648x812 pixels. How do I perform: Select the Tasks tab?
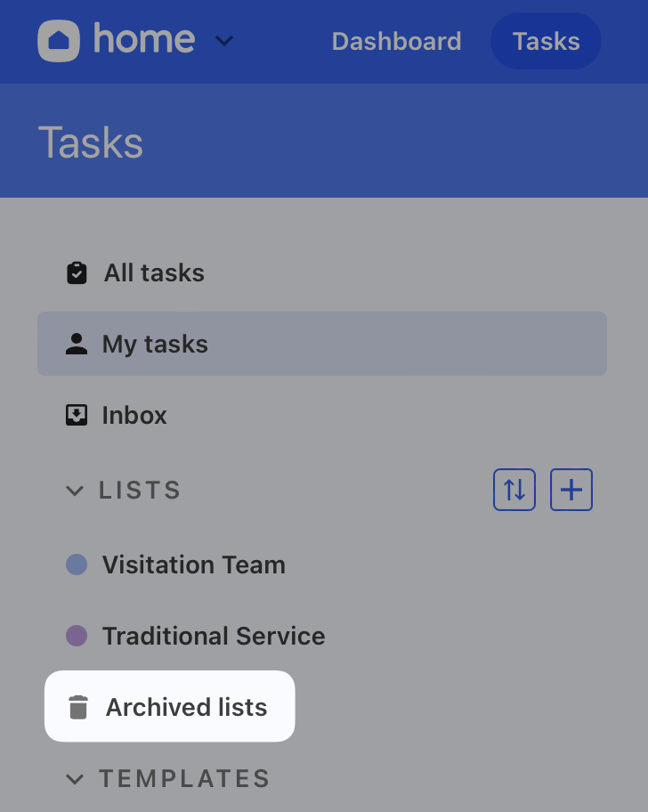(x=546, y=41)
